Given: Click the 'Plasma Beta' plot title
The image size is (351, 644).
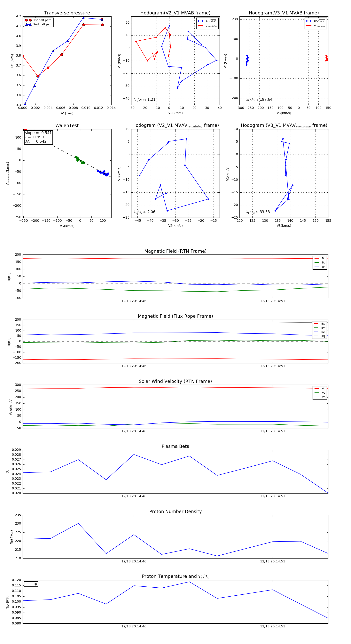Looking at the screenshot, I should click(175, 447).
